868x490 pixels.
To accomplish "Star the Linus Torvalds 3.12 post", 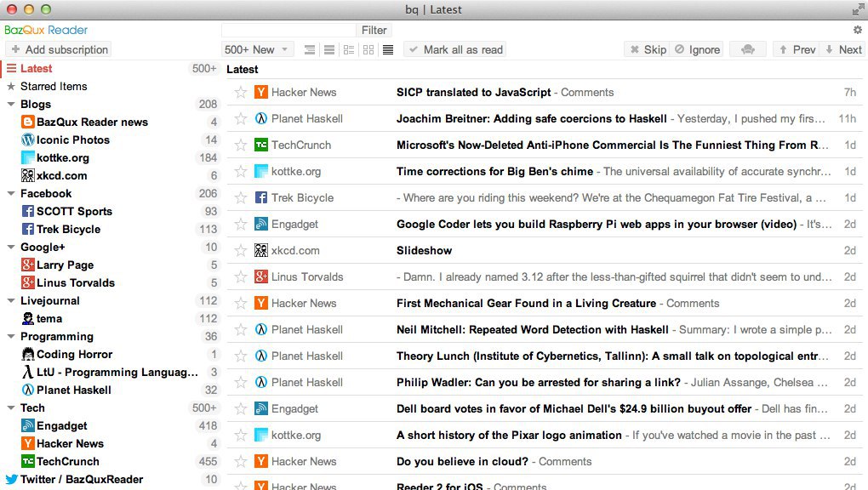I will pos(240,276).
